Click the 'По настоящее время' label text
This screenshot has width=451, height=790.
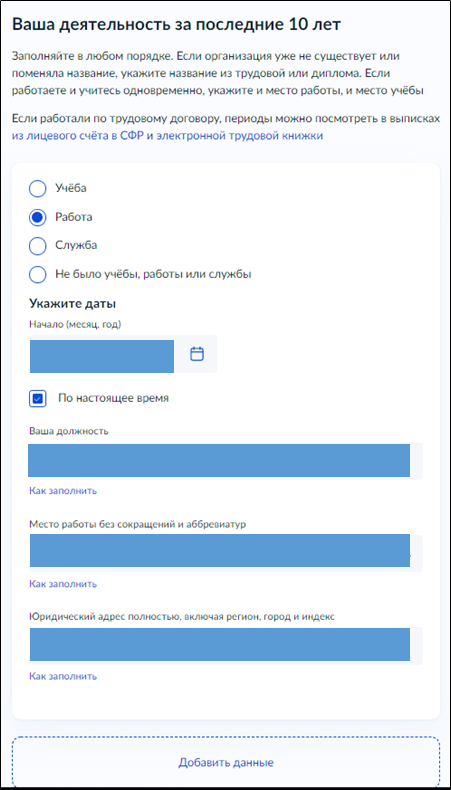(113, 398)
